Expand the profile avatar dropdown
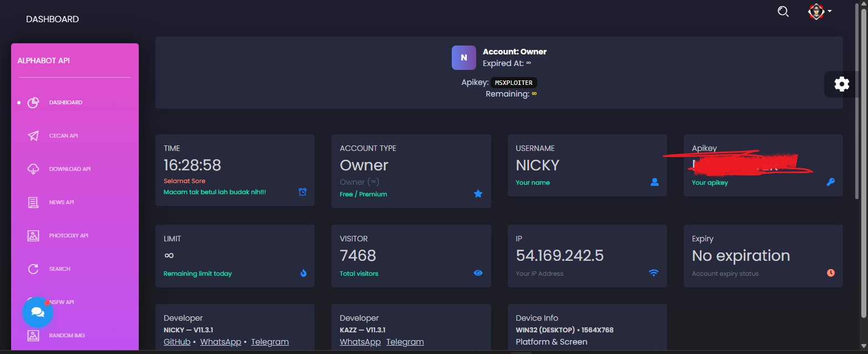868x354 pixels. point(820,12)
